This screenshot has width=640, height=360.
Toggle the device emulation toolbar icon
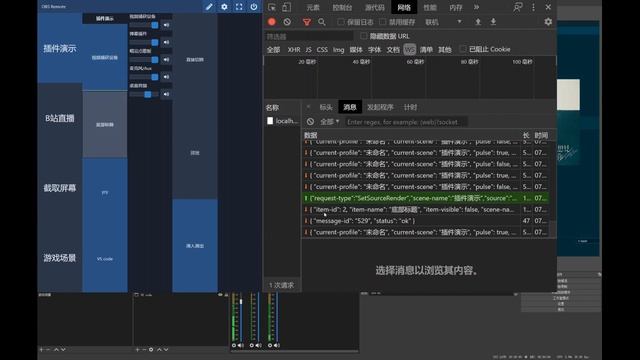click(x=287, y=7)
